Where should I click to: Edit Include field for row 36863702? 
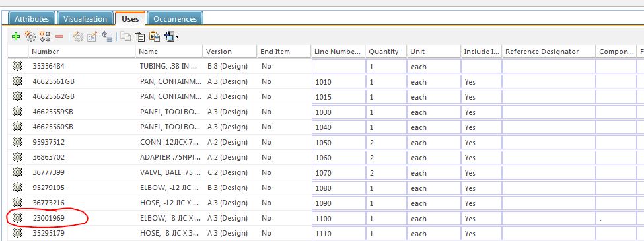pos(482,158)
